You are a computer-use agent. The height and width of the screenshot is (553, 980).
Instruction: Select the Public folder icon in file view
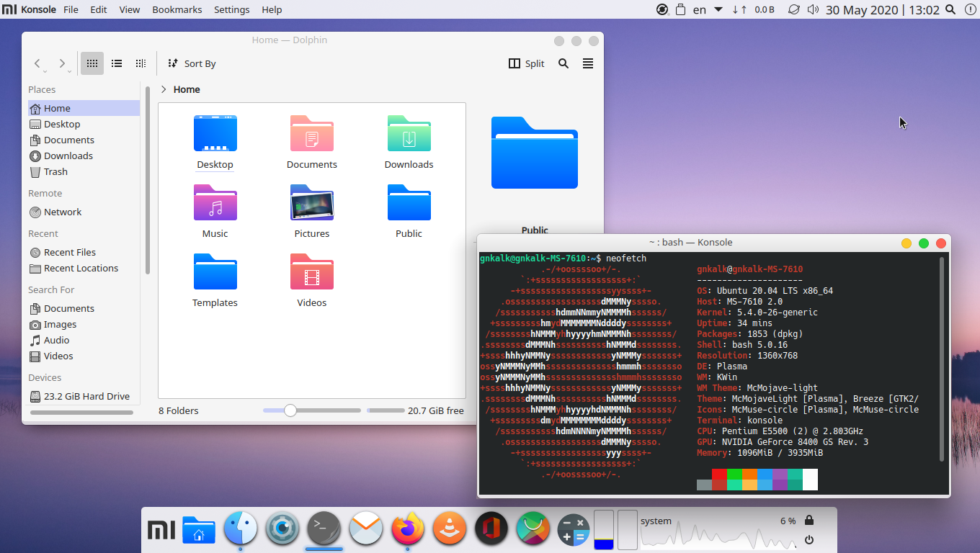(x=409, y=203)
